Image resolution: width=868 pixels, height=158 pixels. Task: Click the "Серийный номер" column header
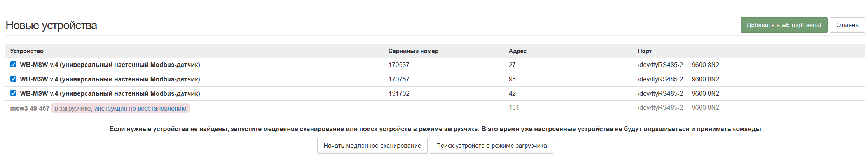pos(413,51)
